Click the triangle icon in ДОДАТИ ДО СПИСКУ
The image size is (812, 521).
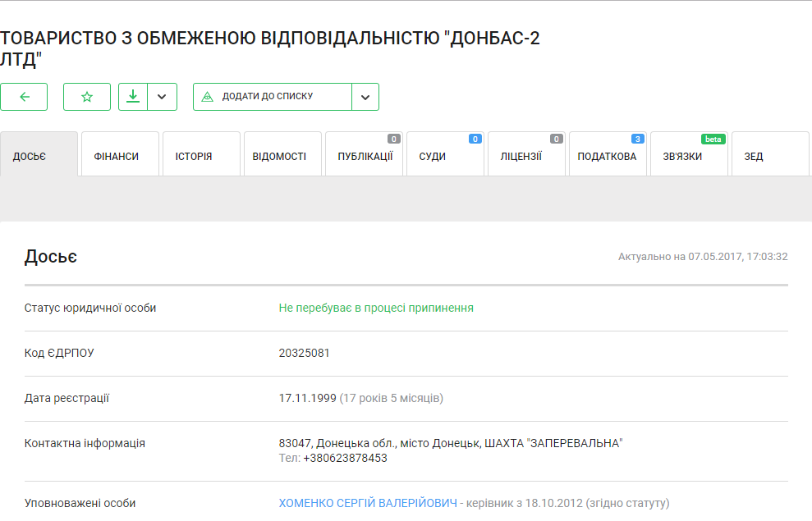pos(208,97)
